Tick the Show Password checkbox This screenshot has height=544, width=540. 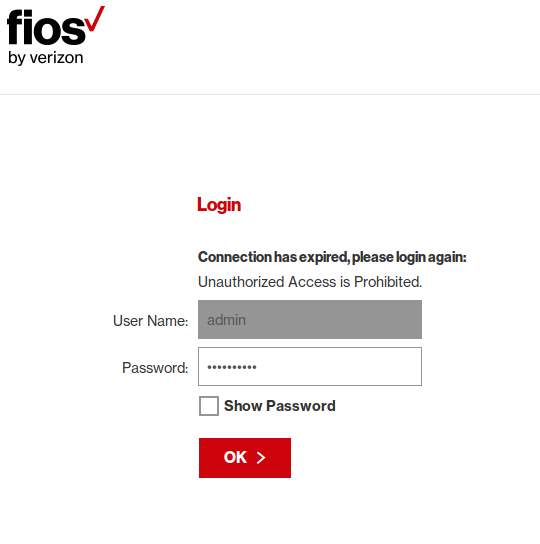click(209, 406)
